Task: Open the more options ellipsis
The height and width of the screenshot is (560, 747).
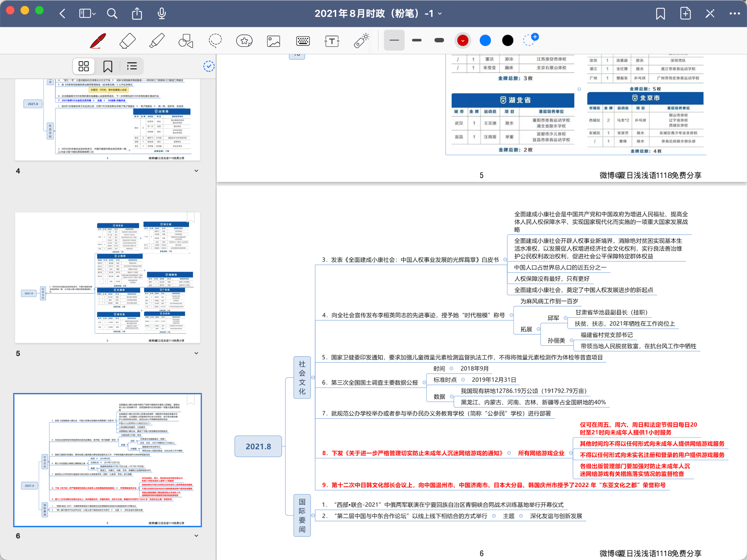Action: (735, 14)
